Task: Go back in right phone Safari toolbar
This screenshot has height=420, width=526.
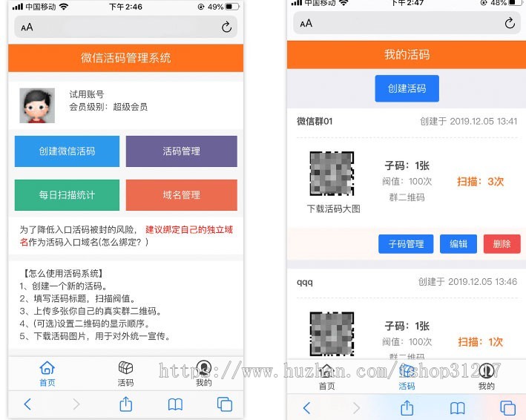Action: (x=306, y=408)
